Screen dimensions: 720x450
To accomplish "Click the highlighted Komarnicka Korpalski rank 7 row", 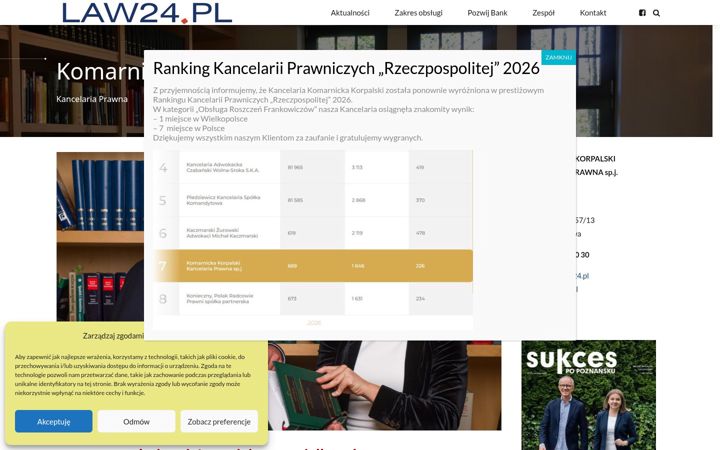I will (x=314, y=266).
